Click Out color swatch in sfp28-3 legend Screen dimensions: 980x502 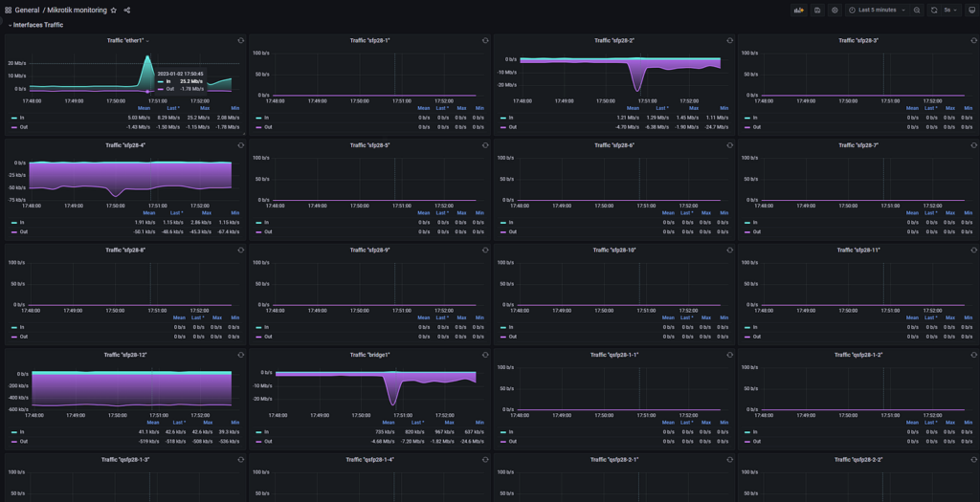point(747,127)
